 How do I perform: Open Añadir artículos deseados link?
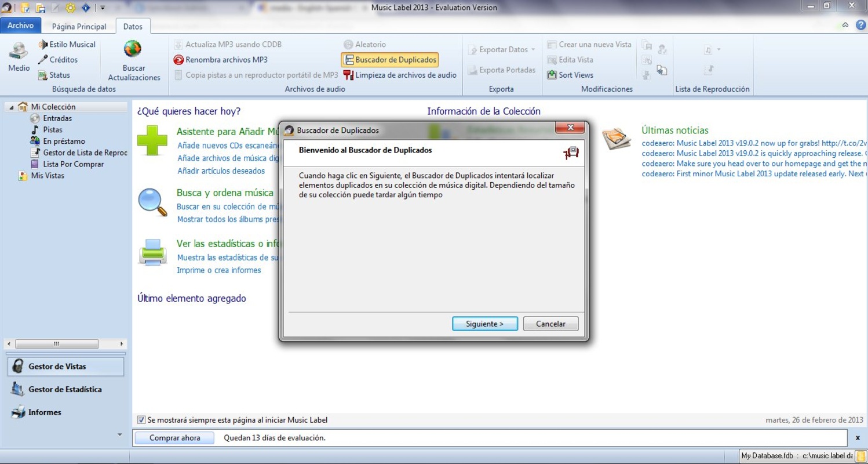tap(221, 171)
